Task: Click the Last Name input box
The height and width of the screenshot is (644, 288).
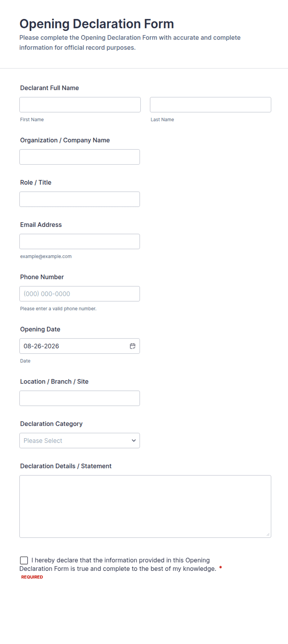Action: pyautogui.click(x=211, y=105)
